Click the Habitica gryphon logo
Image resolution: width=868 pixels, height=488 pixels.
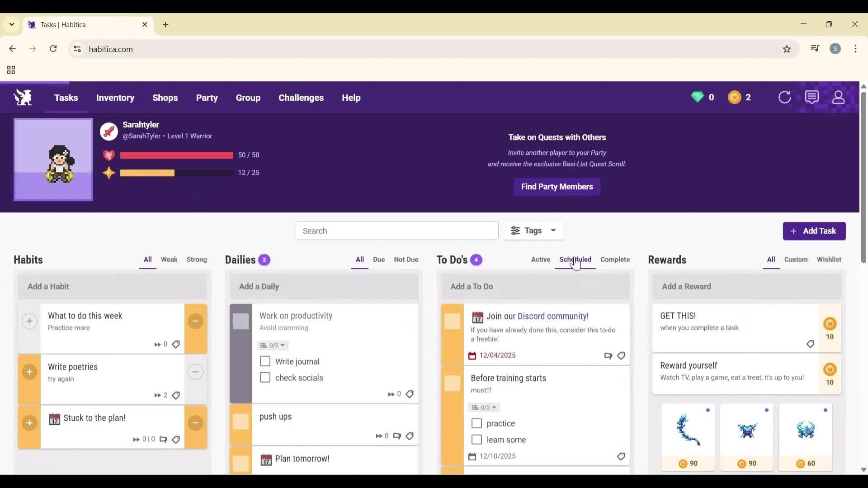22,97
